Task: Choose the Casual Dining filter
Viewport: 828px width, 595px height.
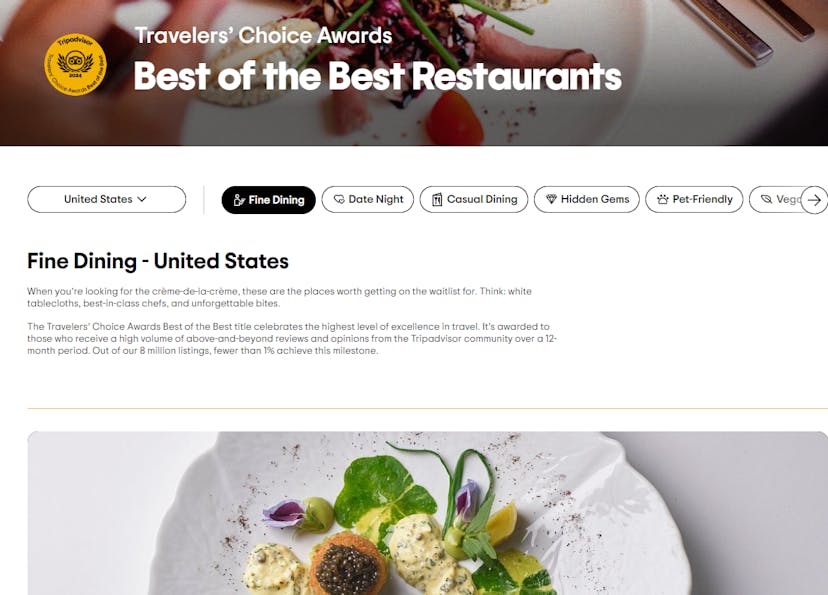Action: pos(474,200)
